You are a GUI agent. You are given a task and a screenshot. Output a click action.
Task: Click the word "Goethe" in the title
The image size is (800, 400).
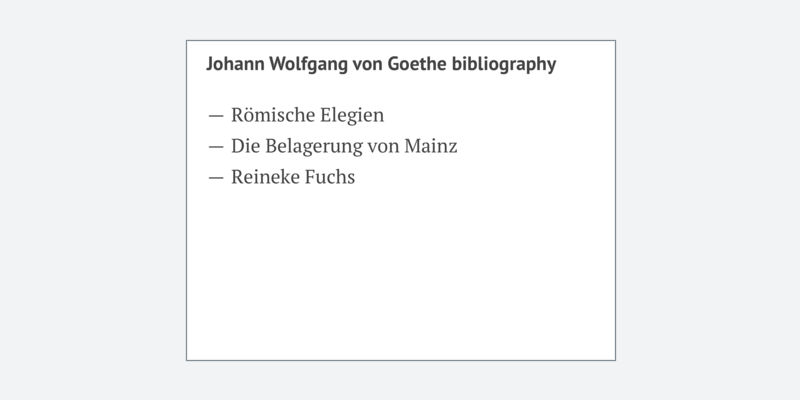(417, 64)
